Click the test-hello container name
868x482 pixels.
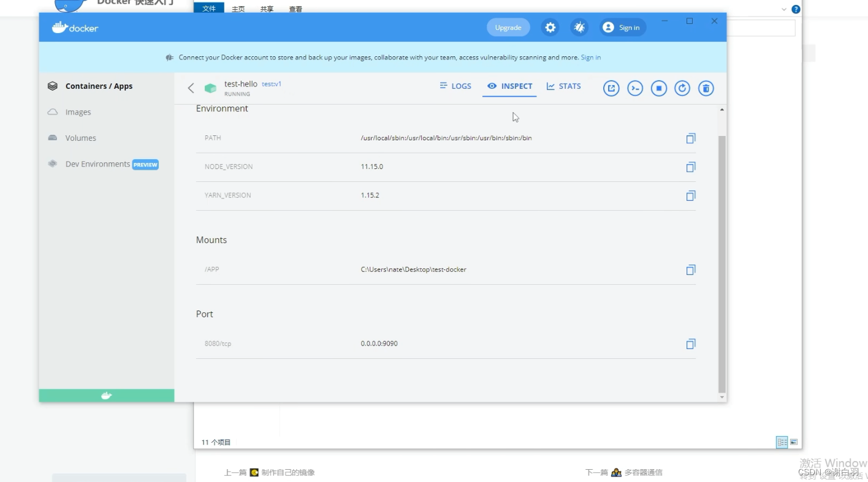click(241, 84)
